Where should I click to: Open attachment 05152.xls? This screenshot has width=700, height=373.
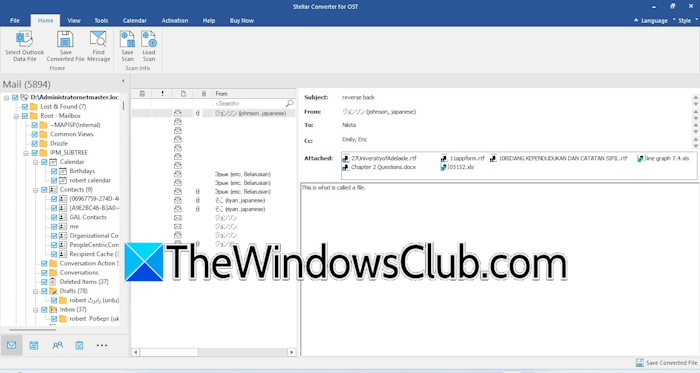tap(458, 167)
